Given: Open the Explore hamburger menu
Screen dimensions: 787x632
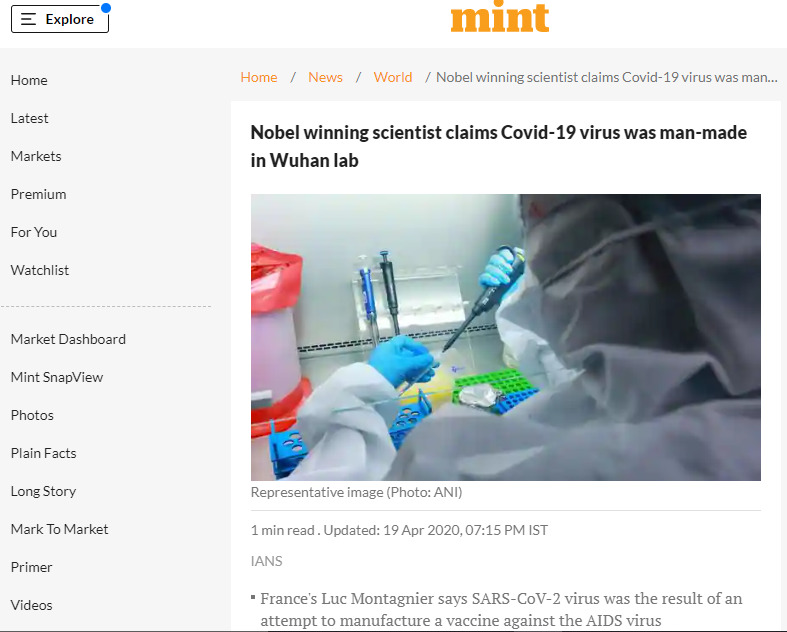Looking at the screenshot, I should click(59, 19).
